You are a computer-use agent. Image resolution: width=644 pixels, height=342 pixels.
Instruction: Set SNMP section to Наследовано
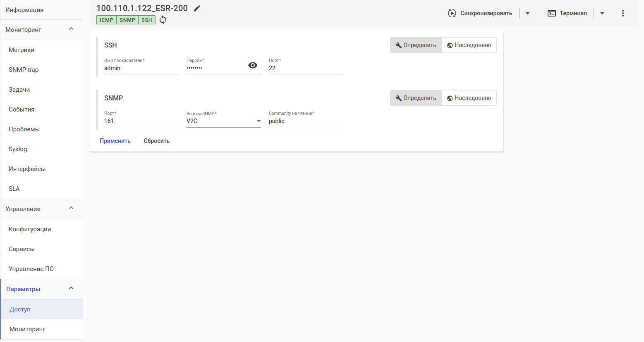pyautogui.click(x=469, y=98)
